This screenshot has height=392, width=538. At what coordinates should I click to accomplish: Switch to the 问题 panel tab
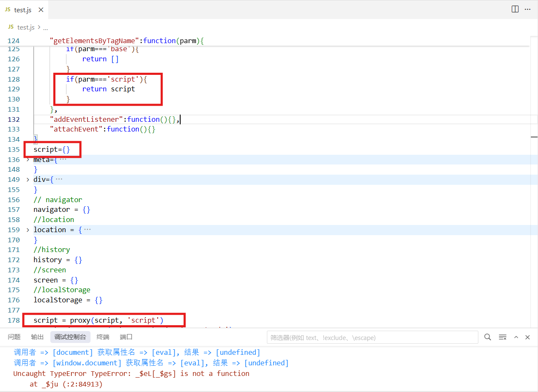pyautogui.click(x=14, y=337)
